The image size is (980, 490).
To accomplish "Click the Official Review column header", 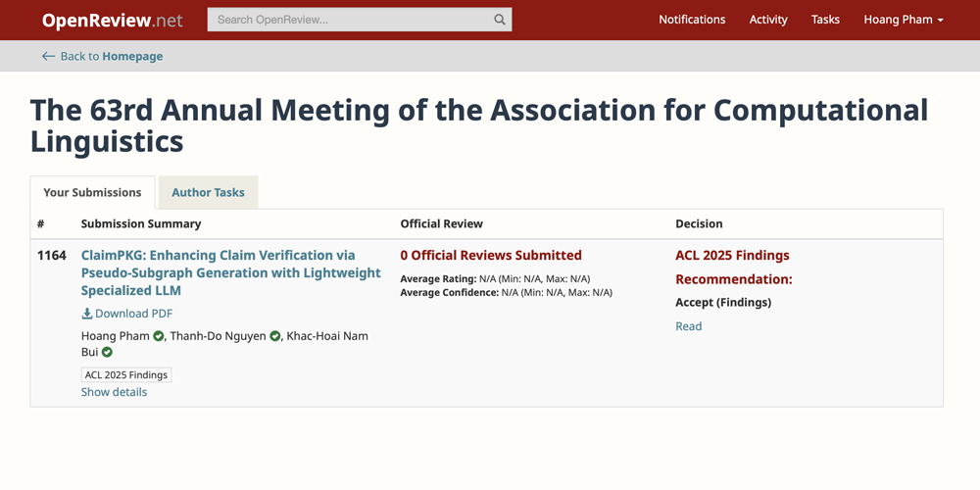I will (442, 223).
